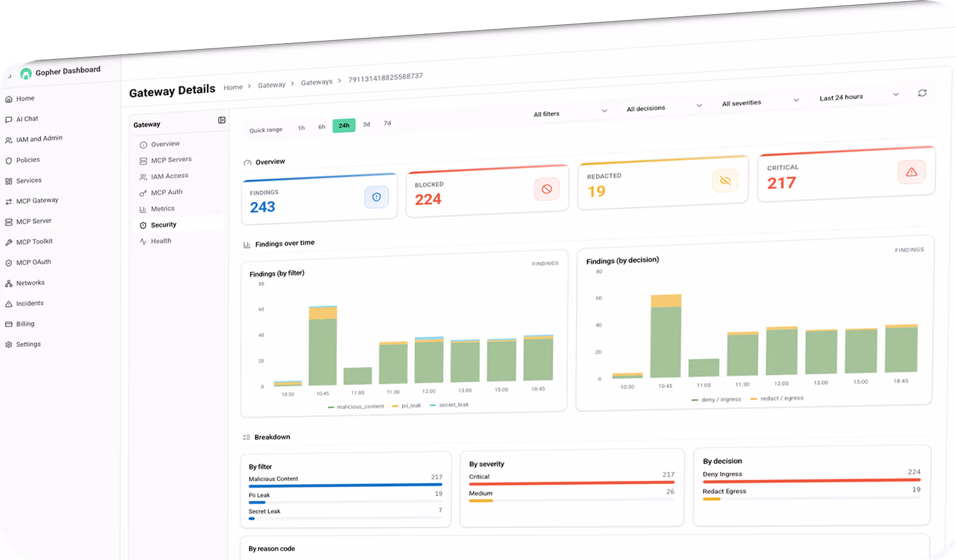
Task: Click the Critical card's warning triangle icon
Action: [x=912, y=172]
